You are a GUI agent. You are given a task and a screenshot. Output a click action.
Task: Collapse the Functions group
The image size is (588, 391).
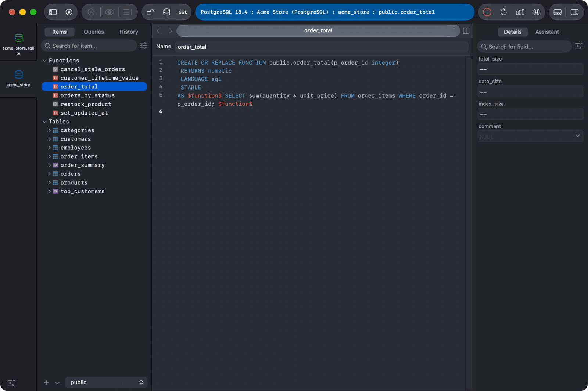[44, 61]
